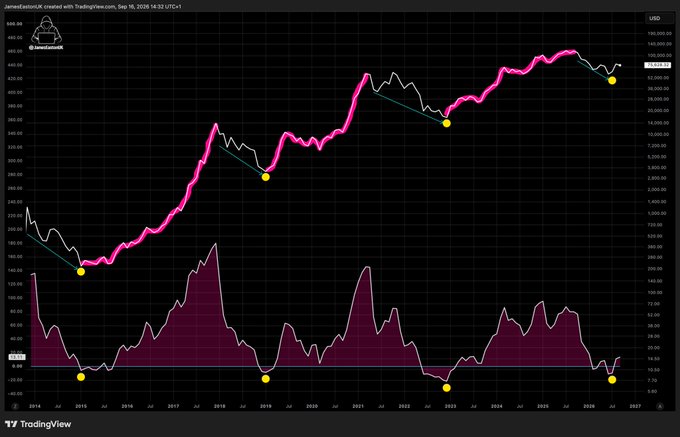The height and width of the screenshot is (437, 680).
Task: Click the -40.00 label on left scale
Action: [15, 394]
